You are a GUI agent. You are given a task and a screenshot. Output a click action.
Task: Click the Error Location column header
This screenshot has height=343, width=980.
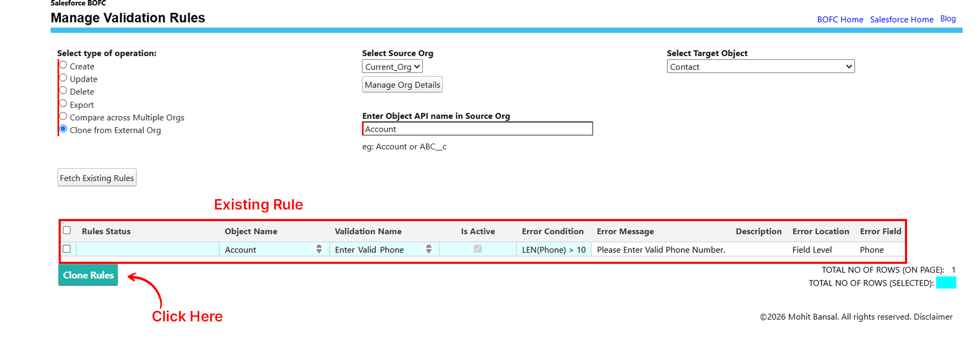point(821,231)
